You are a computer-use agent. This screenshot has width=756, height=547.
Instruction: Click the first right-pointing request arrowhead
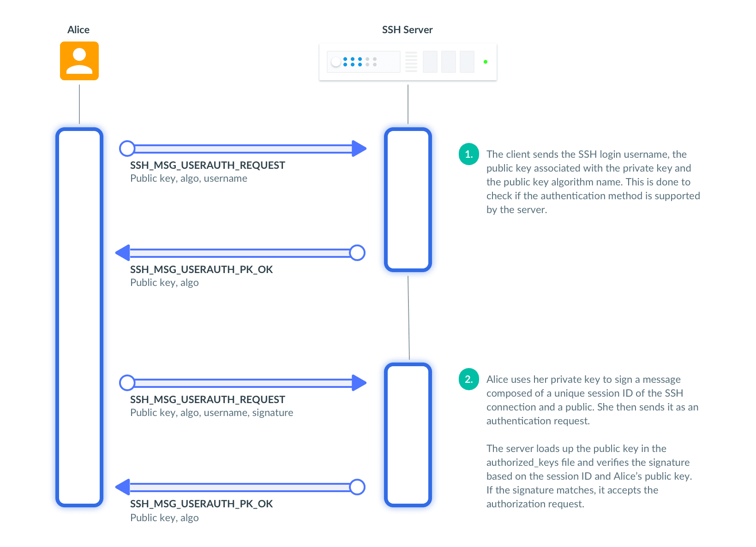[359, 149]
